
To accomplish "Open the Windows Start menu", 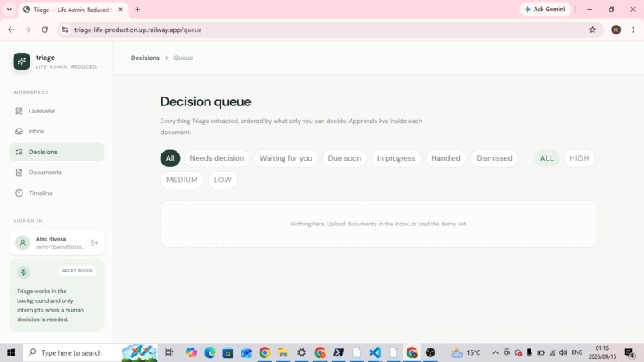I will pyautogui.click(x=11, y=352).
